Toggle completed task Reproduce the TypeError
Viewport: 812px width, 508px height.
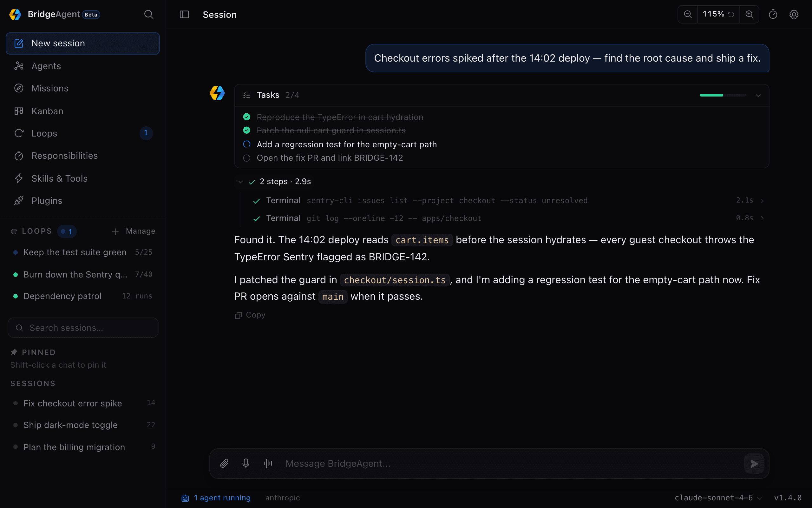click(x=247, y=117)
